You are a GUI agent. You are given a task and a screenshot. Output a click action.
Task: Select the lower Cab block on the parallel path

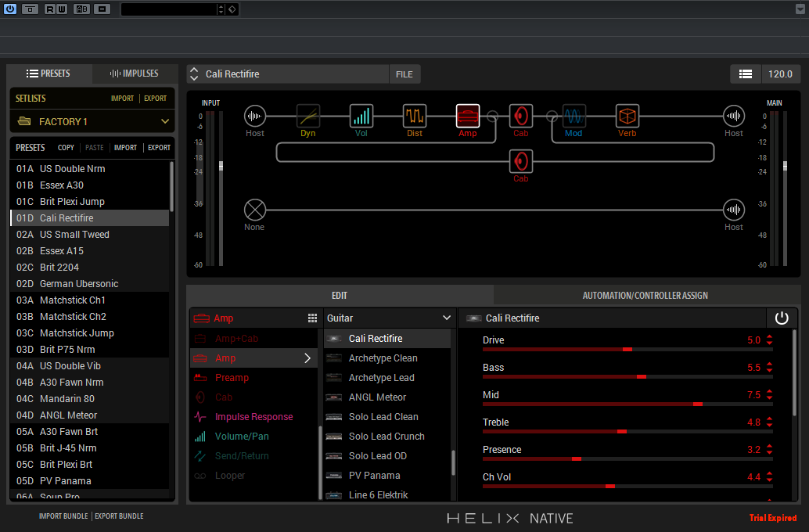click(x=520, y=161)
